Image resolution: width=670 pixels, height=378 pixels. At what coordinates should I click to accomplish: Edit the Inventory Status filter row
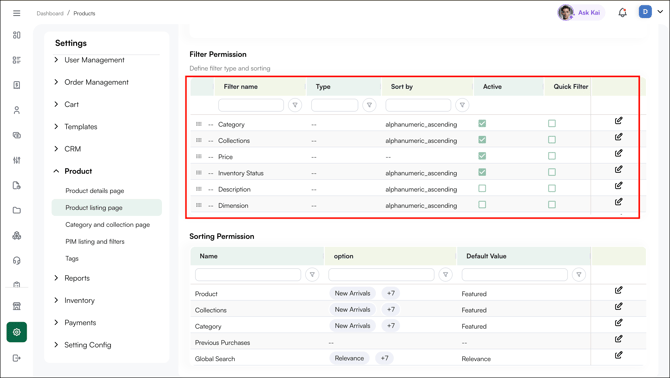coord(618,170)
